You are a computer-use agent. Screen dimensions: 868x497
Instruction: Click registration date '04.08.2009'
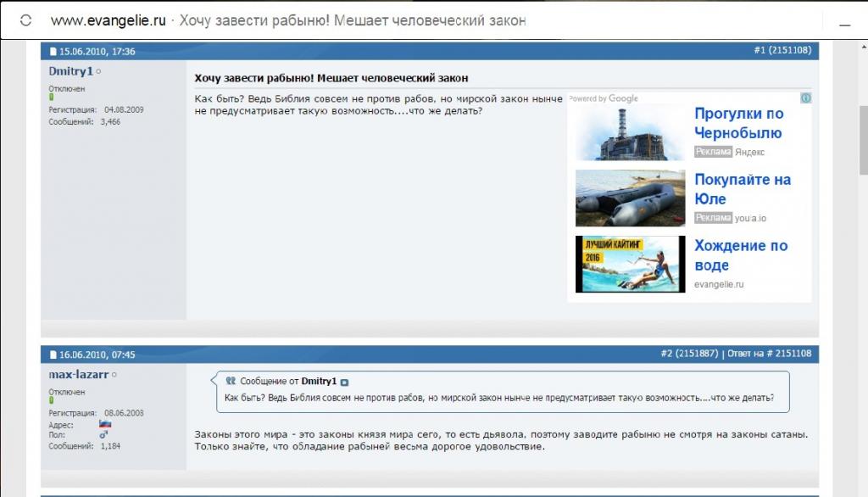pos(124,109)
